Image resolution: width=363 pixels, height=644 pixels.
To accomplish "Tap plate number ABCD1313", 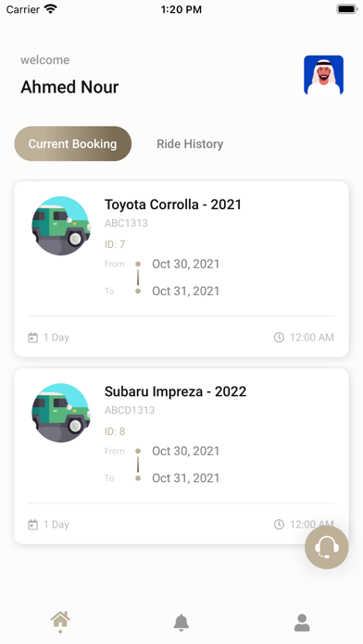I will [130, 410].
